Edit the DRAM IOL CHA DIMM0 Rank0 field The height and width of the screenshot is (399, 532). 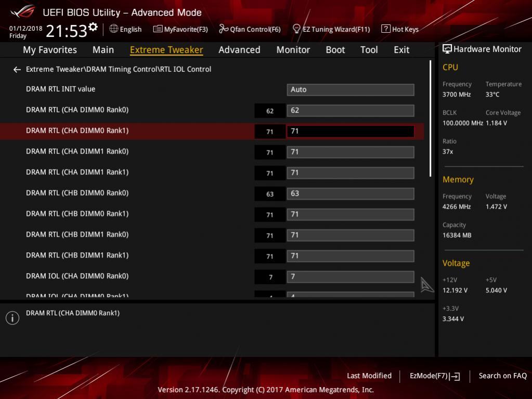pos(351,277)
